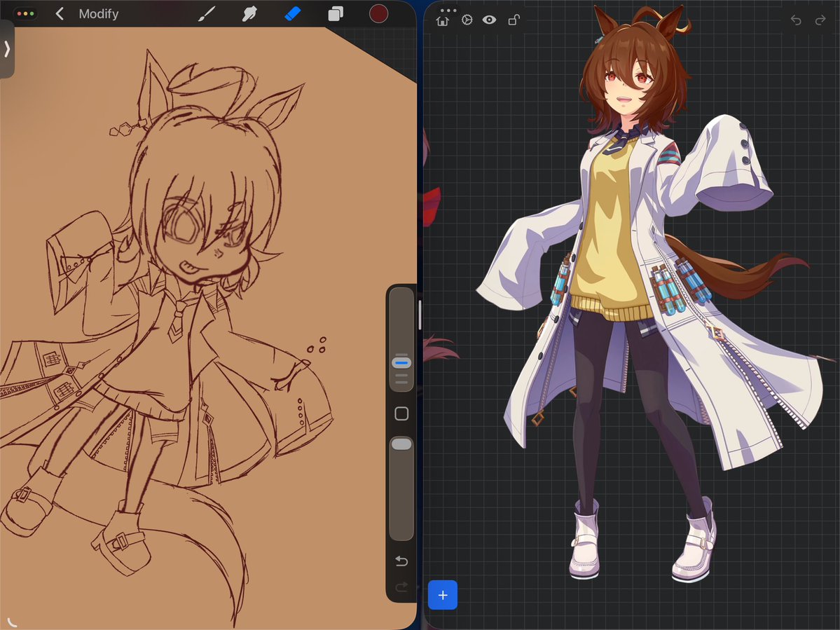
Task: Open the active color swatch
Action: 379,14
